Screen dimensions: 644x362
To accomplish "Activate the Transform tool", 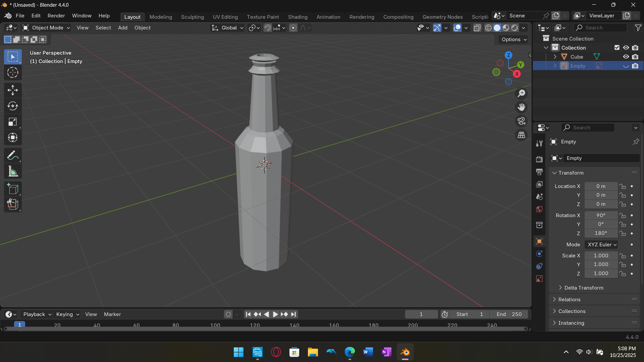I will point(13,138).
